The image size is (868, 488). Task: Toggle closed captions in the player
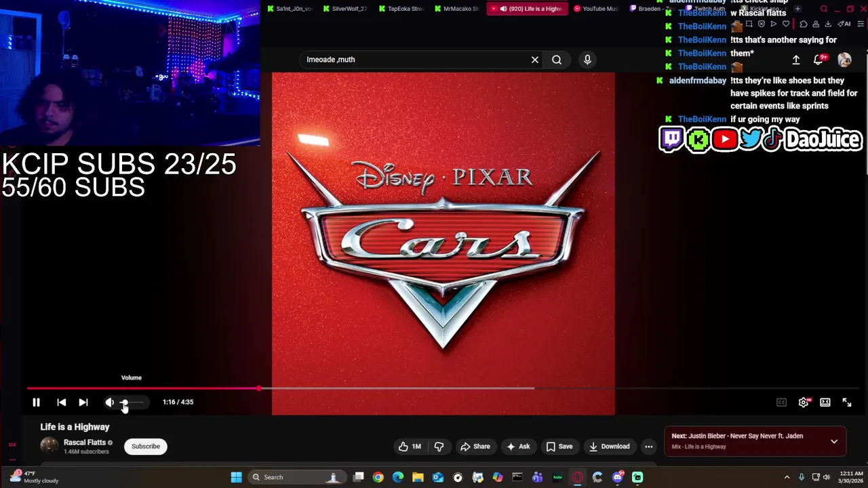(781, 402)
